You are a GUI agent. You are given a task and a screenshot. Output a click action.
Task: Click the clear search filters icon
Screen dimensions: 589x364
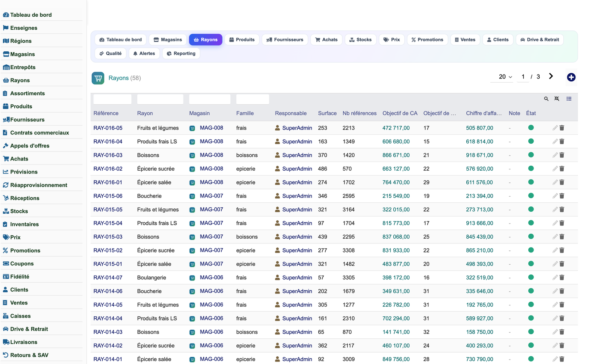[x=557, y=99]
